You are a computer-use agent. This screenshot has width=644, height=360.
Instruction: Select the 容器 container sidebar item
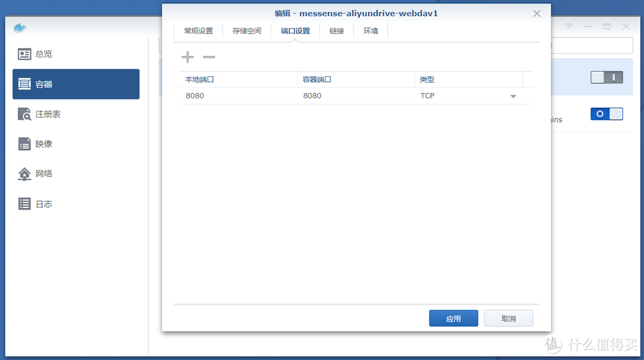[x=76, y=84]
